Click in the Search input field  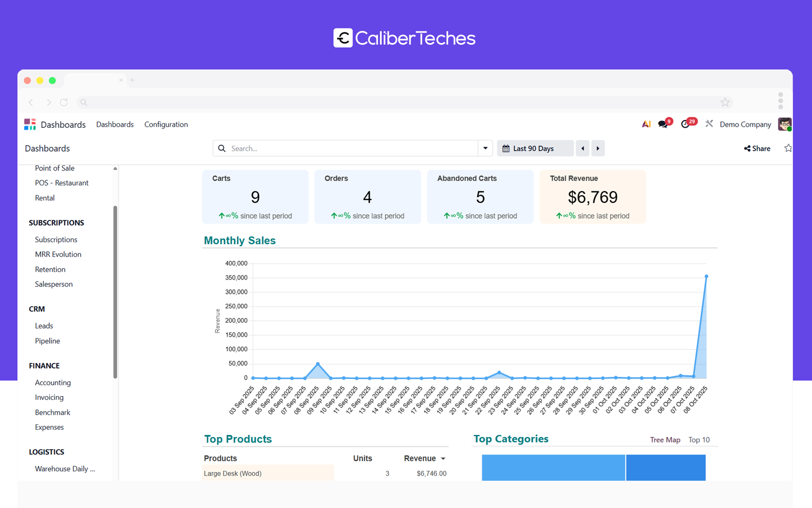tap(350, 148)
